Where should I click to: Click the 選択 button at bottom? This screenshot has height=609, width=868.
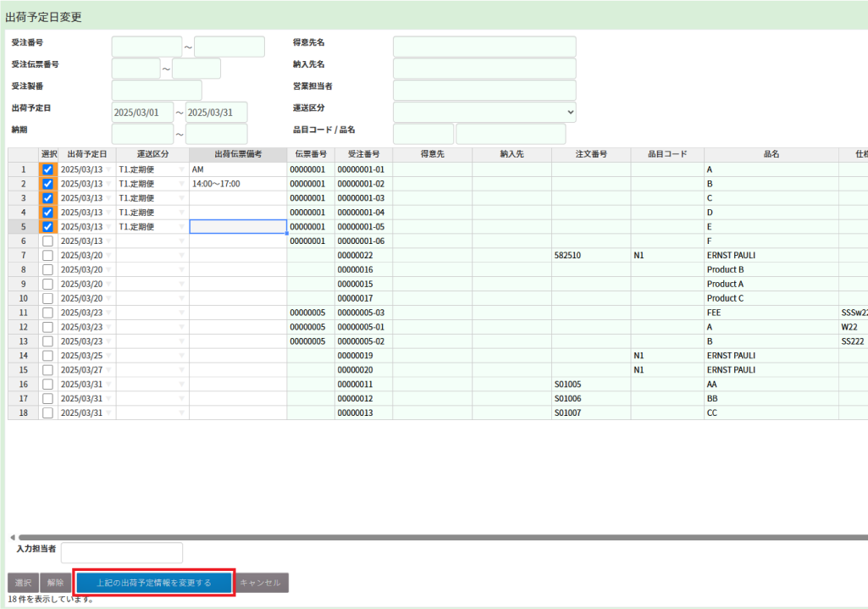[23, 583]
